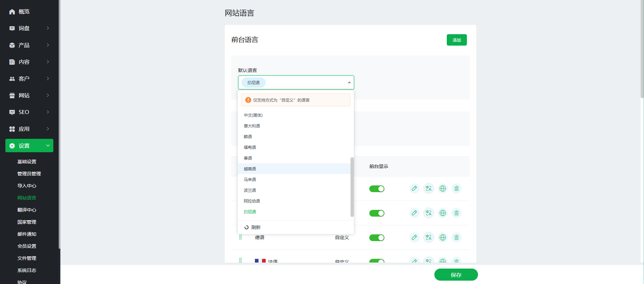Toggle the 德语 front display switch
Viewport: 644px width, 284px height.
pos(377,238)
